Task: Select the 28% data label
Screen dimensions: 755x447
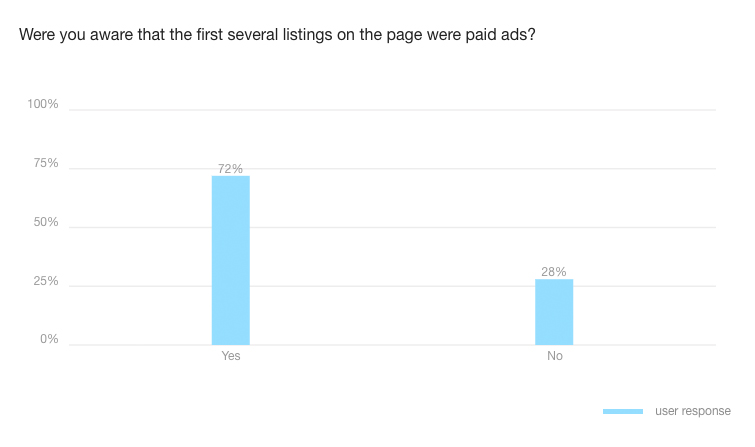Action: [x=554, y=272]
